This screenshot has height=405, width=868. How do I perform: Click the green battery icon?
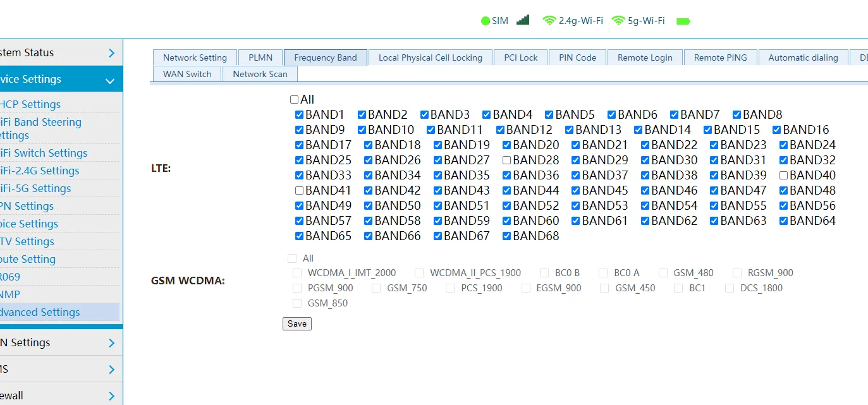[x=683, y=21]
